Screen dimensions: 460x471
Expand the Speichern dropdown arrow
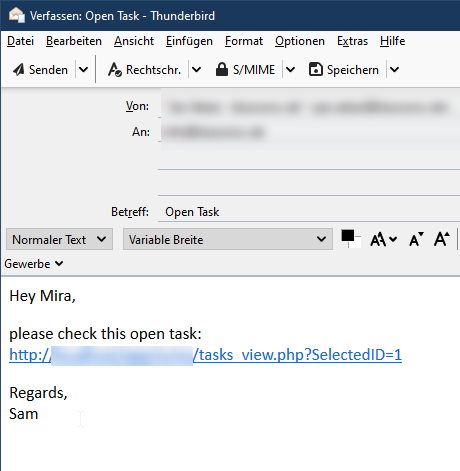[x=394, y=70]
